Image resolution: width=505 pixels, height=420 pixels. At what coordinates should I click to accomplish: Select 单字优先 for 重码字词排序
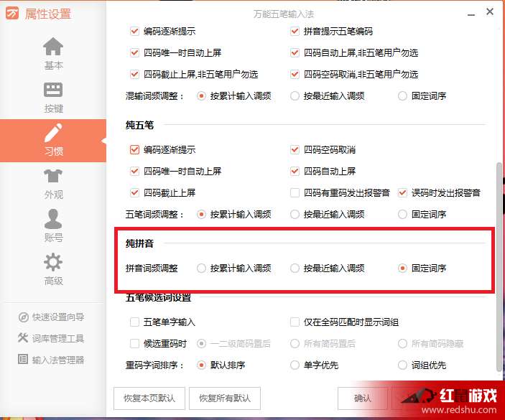coord(295,365)
